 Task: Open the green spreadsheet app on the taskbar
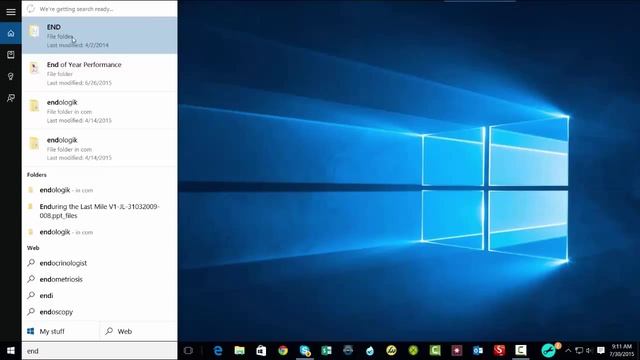pyautogui.click(x=327, y=351)
